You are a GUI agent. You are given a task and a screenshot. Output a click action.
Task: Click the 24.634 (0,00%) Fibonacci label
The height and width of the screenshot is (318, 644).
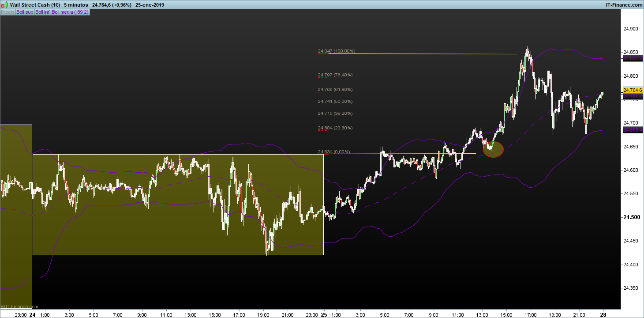coord(333,152)
